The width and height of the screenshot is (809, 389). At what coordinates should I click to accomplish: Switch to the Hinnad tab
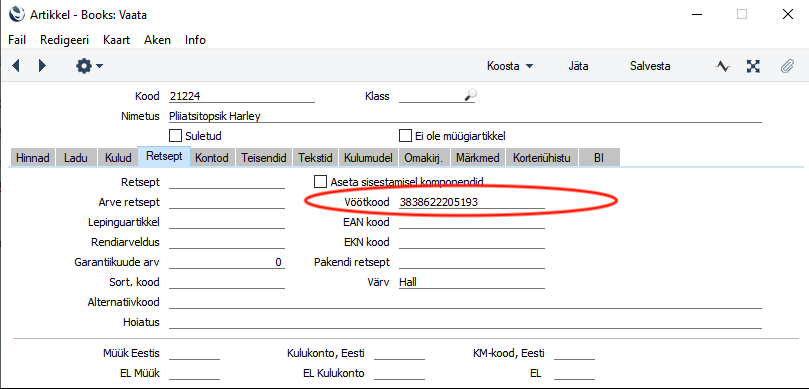(33, 158)
